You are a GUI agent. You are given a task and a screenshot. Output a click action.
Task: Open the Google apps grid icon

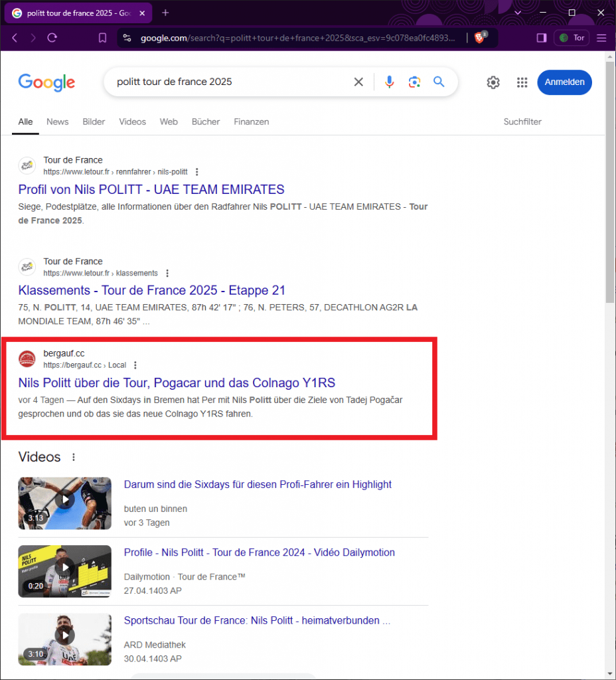tap(522, 82)
